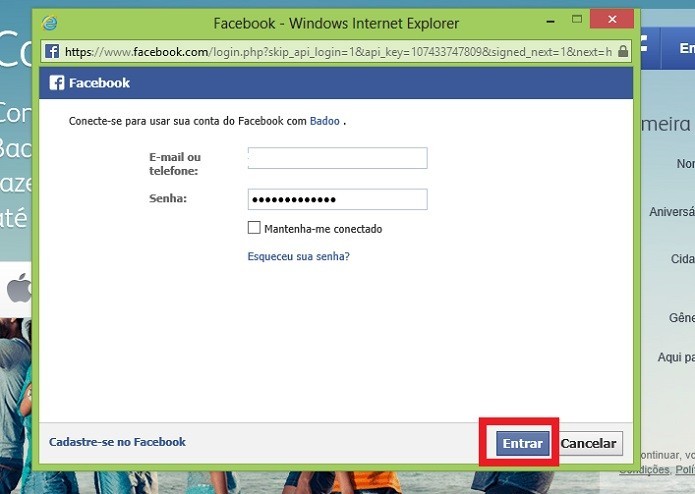The height and width of the screenshot is (494, 695).
Task: Close the Facebook login popup window
Action: tap(612, 19)
